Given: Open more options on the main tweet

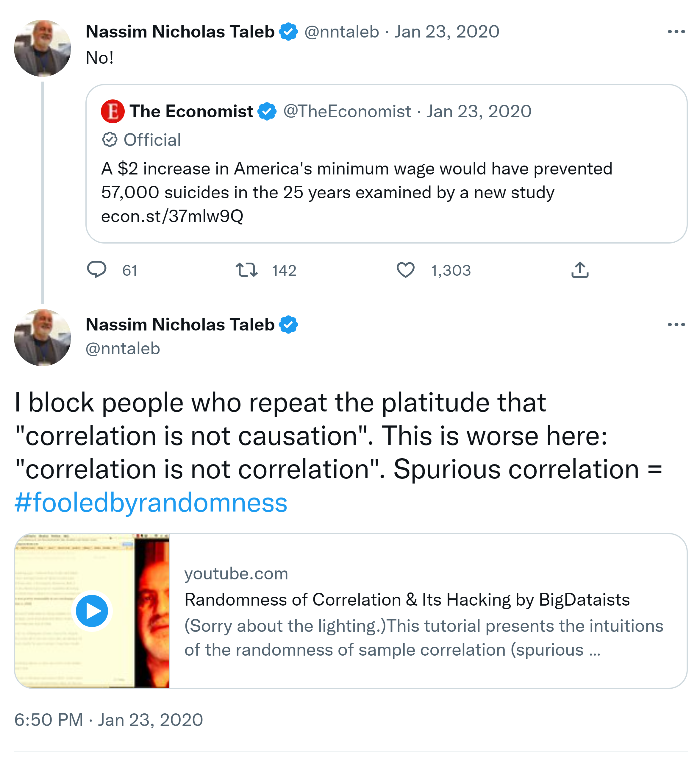Looking at the screenshot, I should (676, 325).
